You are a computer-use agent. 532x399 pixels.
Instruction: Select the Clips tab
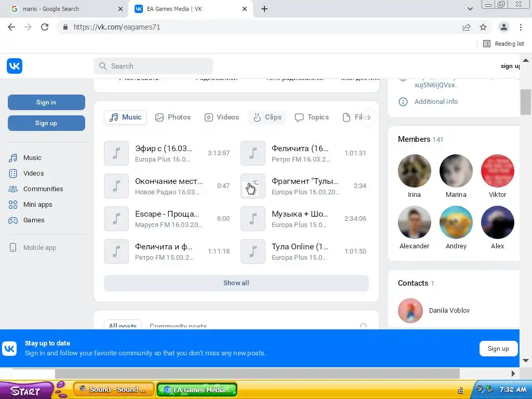[x=268, y=117]
